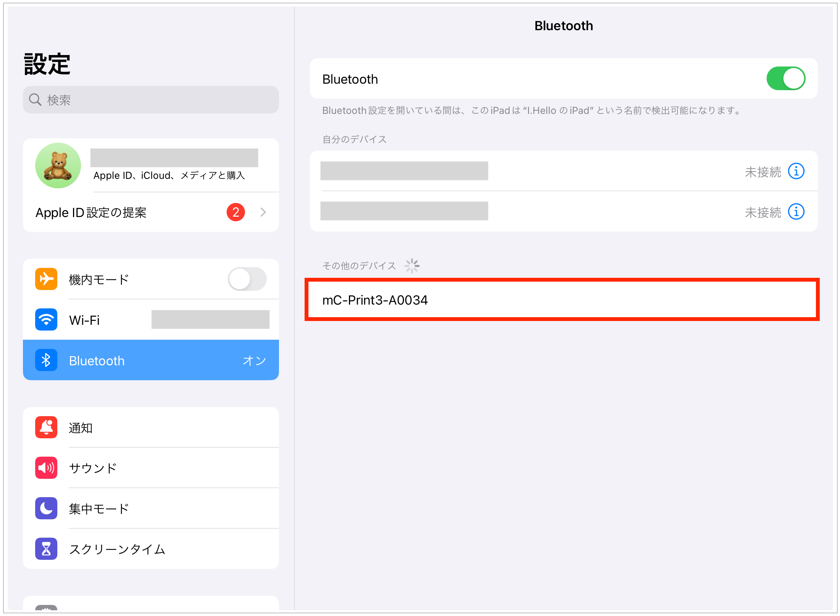Open スクリーンタイム settings
The height and width of the screenshot is (616, 840).
[x=151, y=549]
